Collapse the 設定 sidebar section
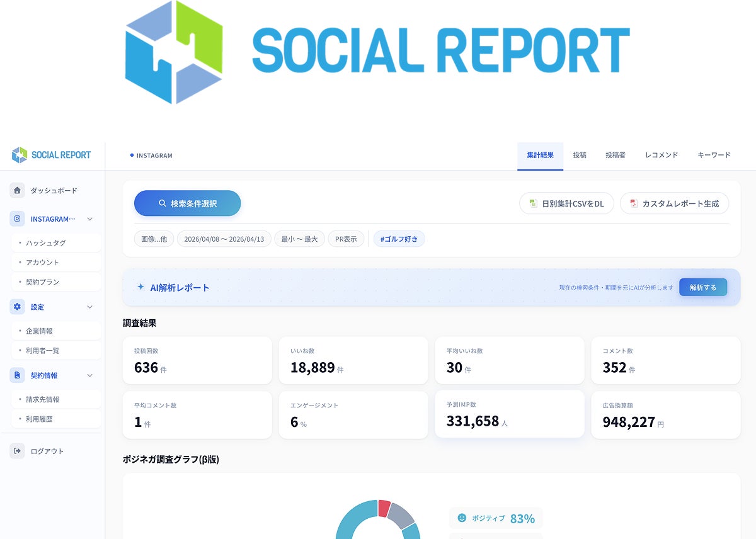The height and width of the screenshot is (539, 756). point(89,307)
